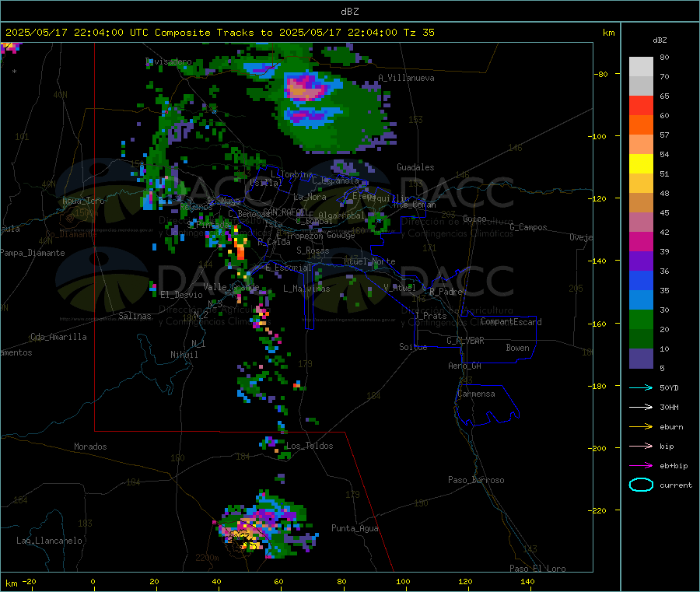Click the Paso_El_Loro map label
The height and width of the screenshot is (592, 700).
click(x=537, y=569)
